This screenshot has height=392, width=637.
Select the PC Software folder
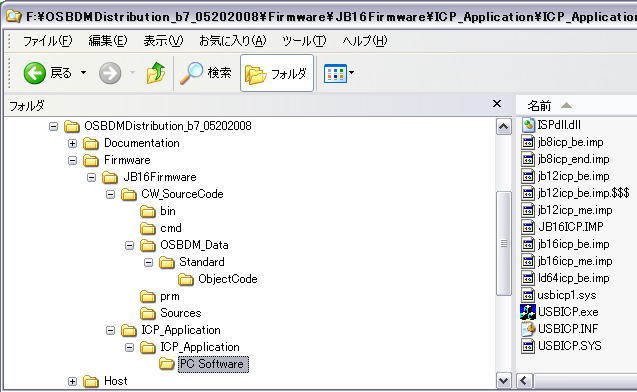(213, 364)
